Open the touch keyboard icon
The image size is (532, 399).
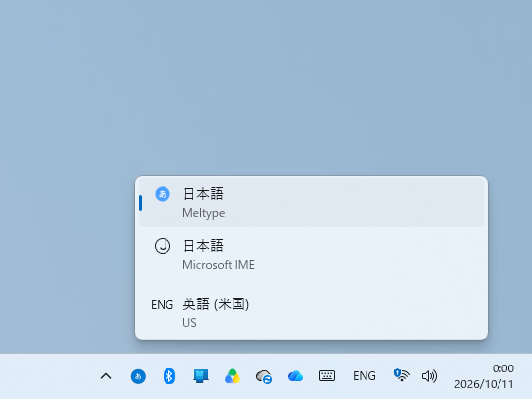coord(327,376)
